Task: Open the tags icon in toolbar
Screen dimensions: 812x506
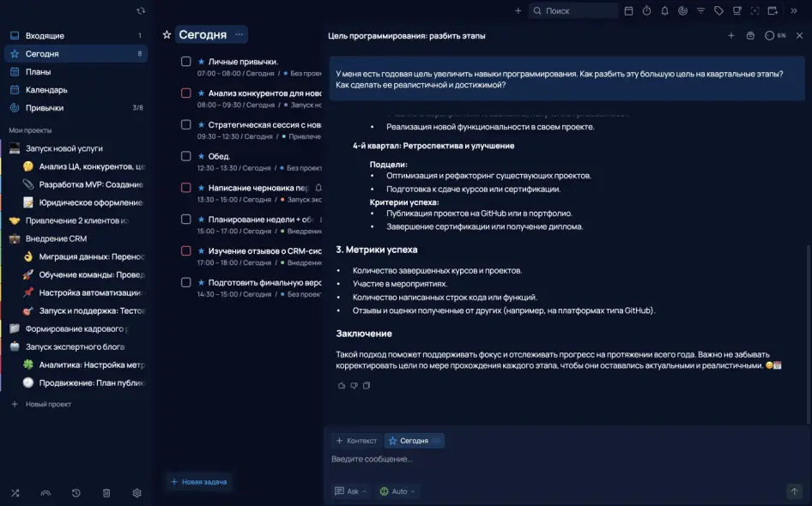Action: (x=718, y=11)
